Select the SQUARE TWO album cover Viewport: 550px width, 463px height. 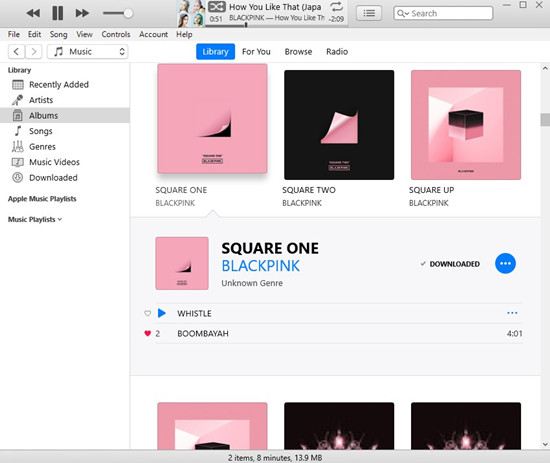(339, 125)
